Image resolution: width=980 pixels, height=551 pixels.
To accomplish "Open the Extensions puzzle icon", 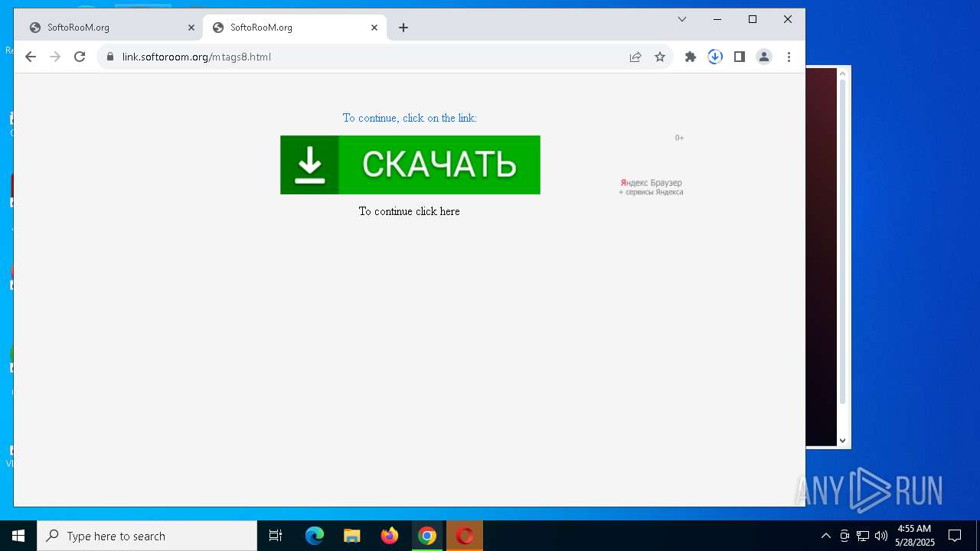I will tap(691, 57).
